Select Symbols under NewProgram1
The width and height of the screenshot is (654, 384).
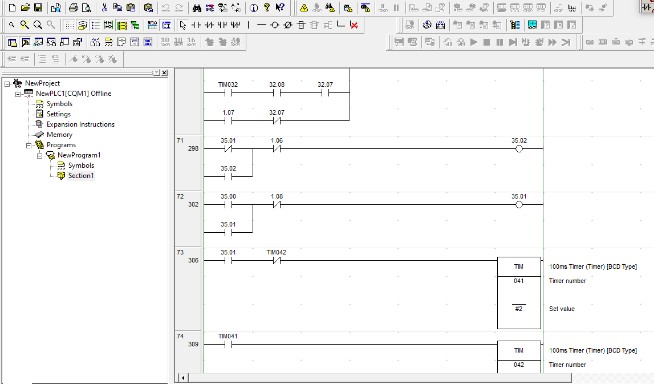[81, 166]
